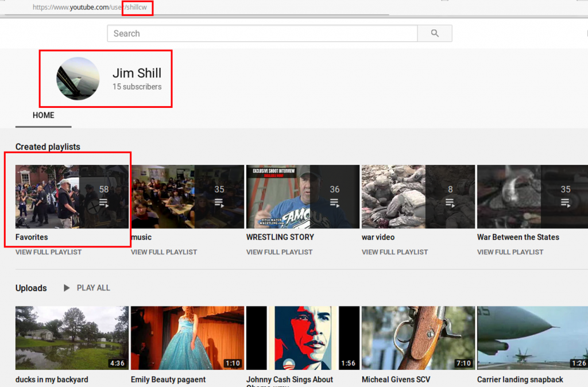This screenshot has height=387, width=588.
Task: Click playlist icon on war video thumbnail
Action: tap(450, 203)
